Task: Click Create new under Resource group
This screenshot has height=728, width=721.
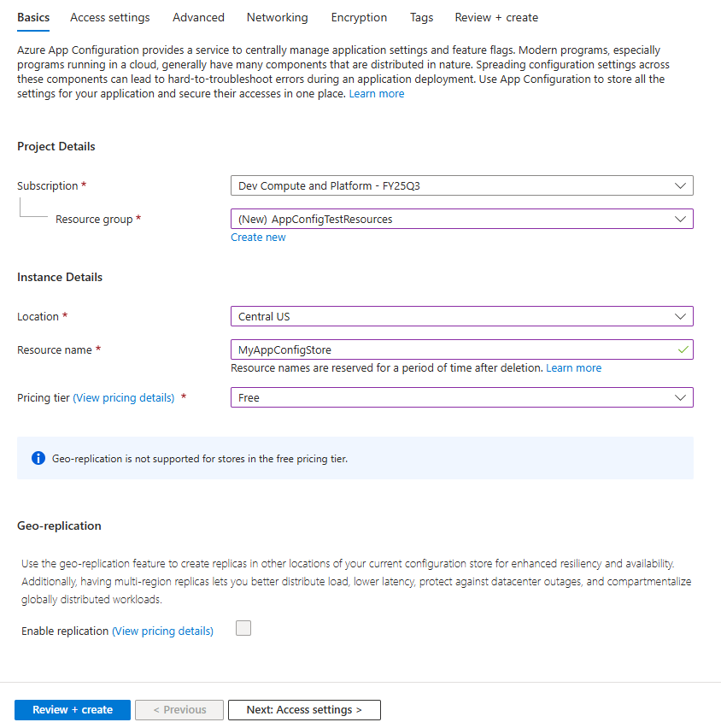Action: [x=258, y=237]
